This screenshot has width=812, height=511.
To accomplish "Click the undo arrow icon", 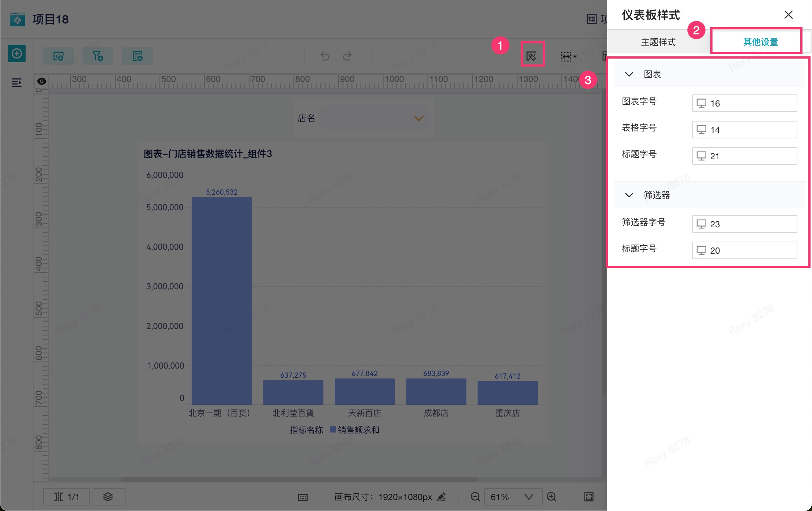I will [x=325, y=56].
